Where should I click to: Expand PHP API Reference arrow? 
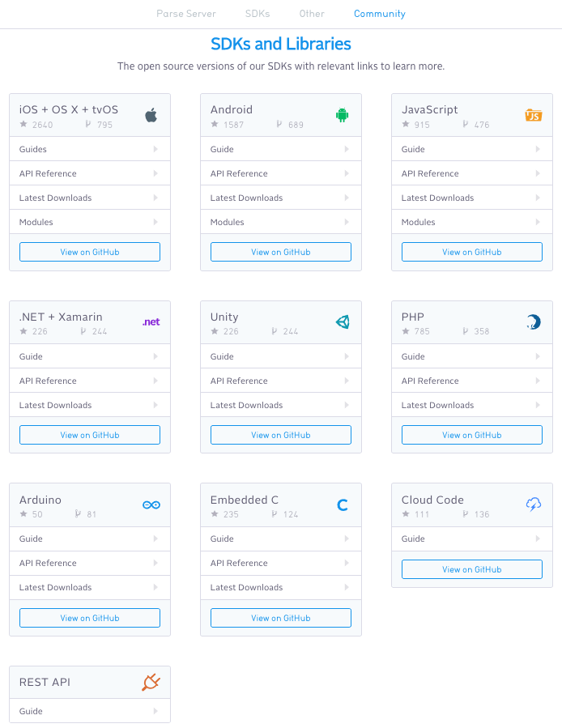coord(538,381)
